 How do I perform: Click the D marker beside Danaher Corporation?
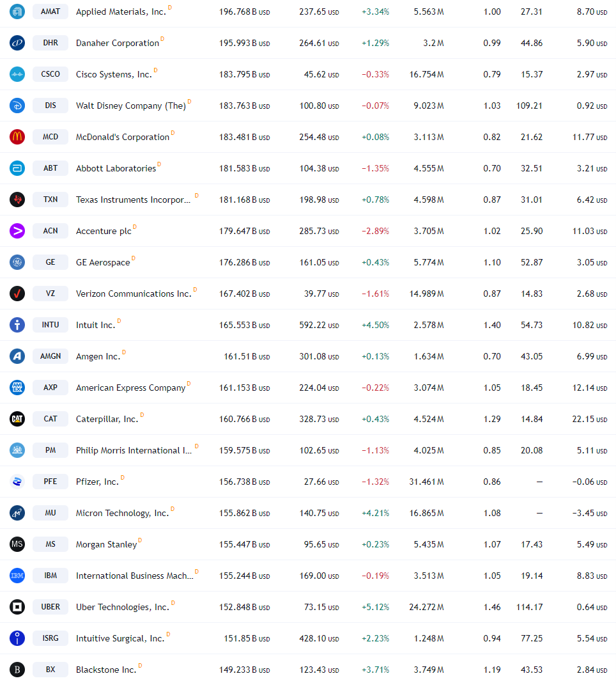(162, 39)
